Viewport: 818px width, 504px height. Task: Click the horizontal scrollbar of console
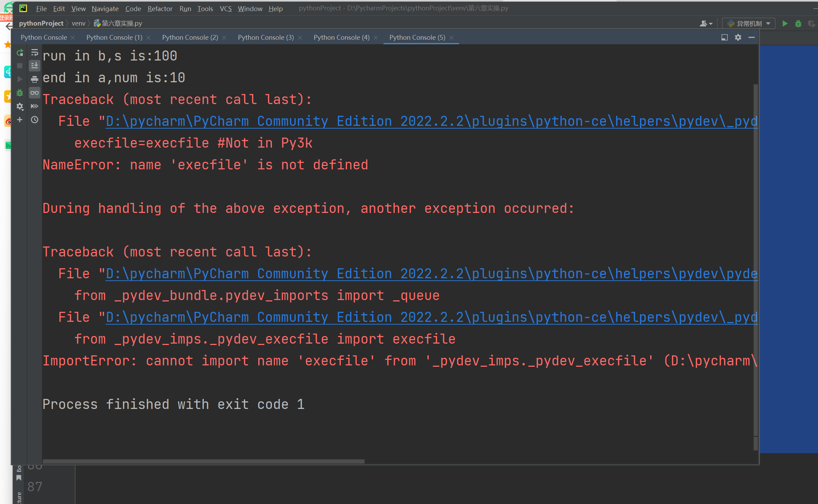click(203, 461)
